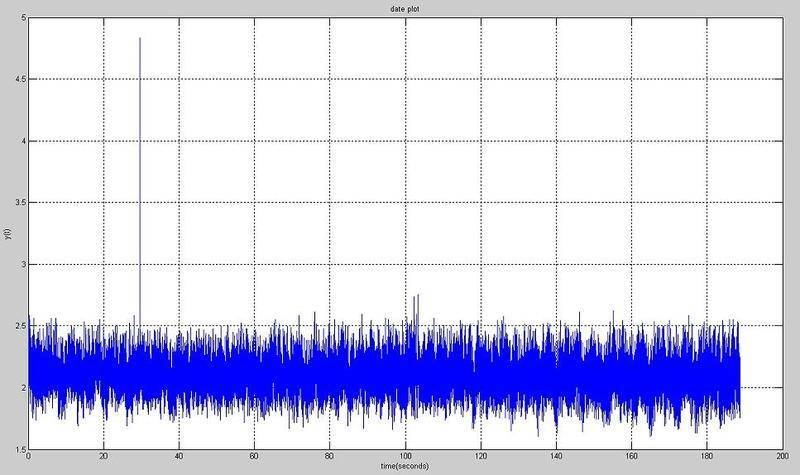The width and height of the screenshot is (800, 475).
Task: Click y-axis tick label 2.5
Action: coord(19,325)
